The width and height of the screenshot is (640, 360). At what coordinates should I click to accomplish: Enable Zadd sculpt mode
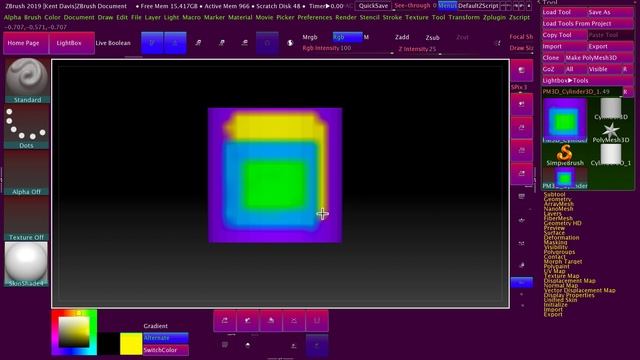(402, 37)
